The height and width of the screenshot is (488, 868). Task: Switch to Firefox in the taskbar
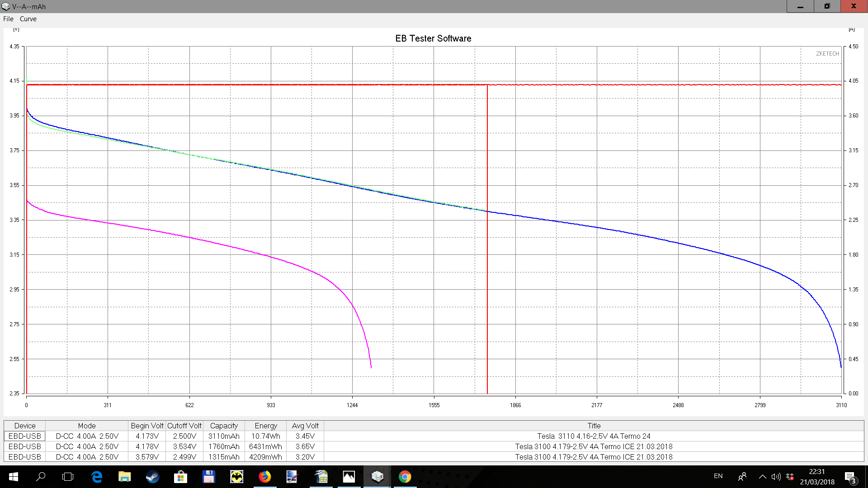point(264,477)
